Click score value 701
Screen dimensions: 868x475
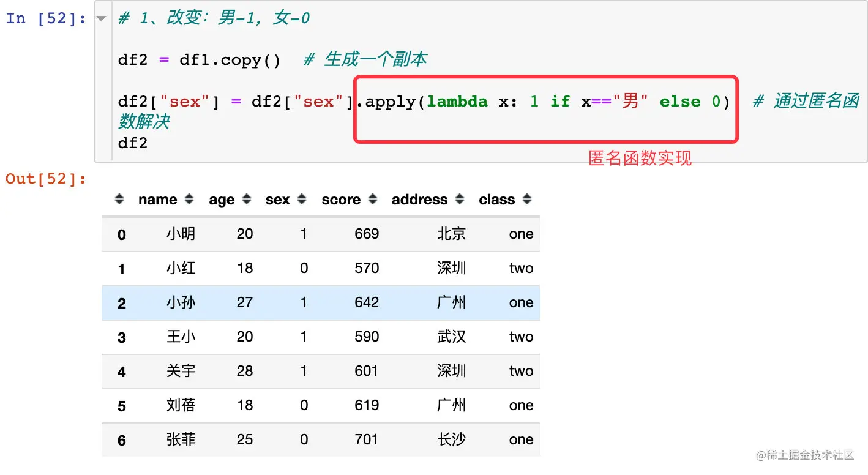(367, 439)
